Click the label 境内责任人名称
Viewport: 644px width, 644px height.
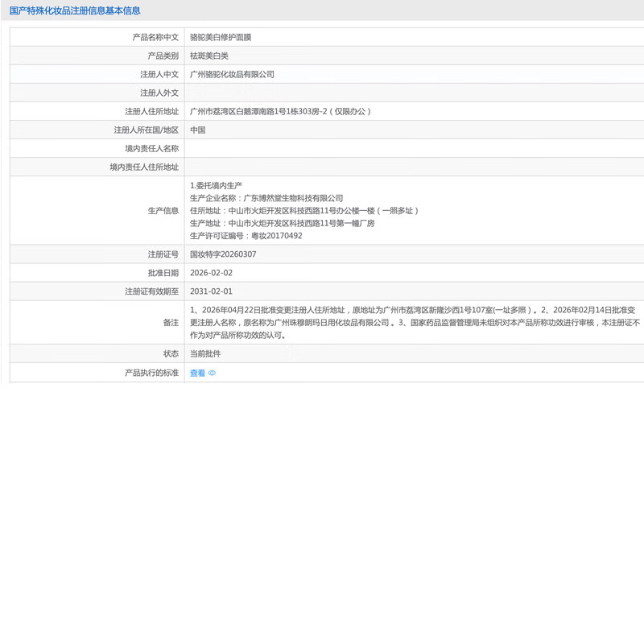tap(152, 148)
